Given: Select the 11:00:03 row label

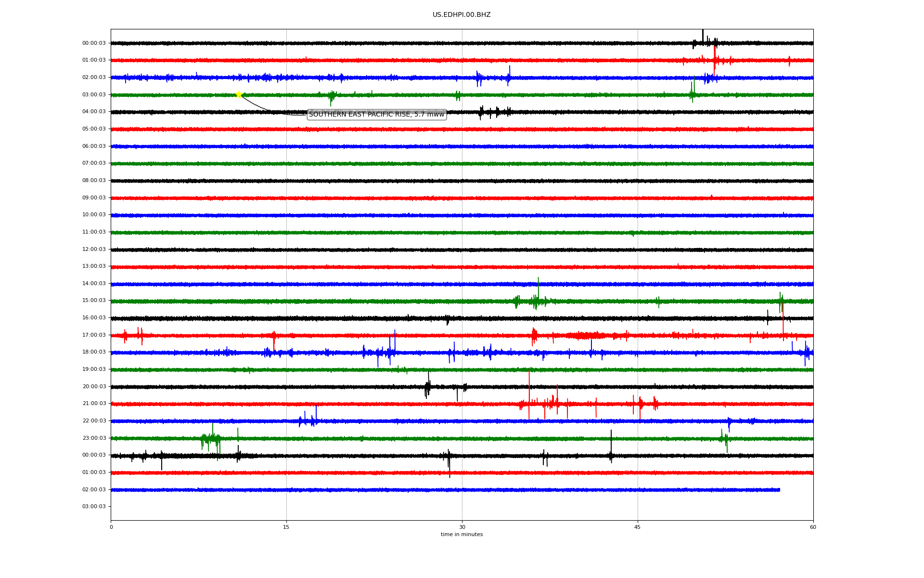Looking at the screenshot, I should coord(94,232).
